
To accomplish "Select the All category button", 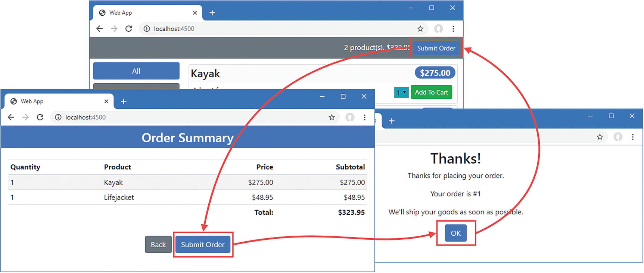I will [136, 71].
